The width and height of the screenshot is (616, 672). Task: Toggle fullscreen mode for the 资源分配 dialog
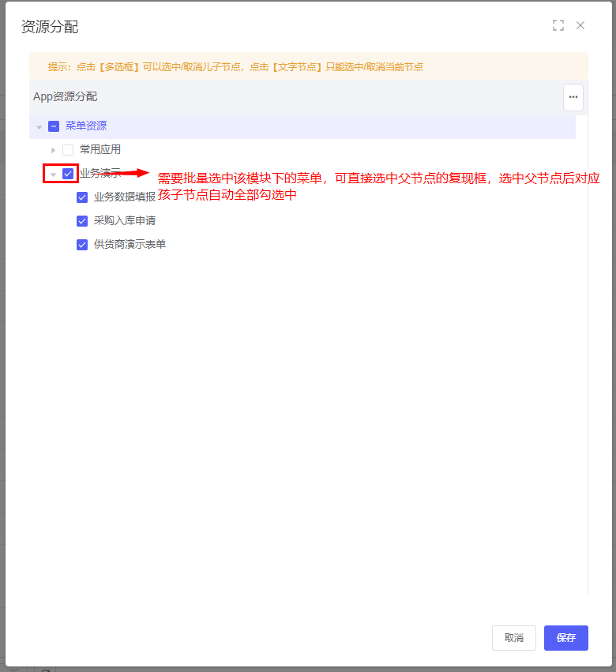[558, 25]
